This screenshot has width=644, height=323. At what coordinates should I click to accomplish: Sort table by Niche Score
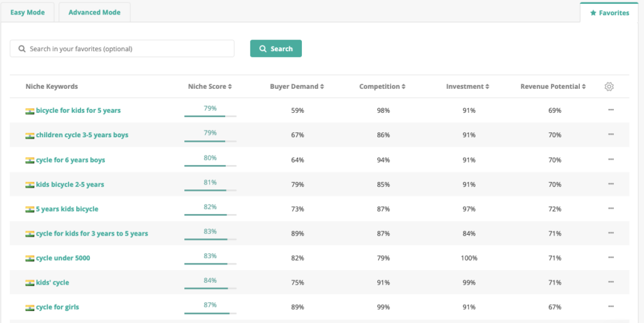pyautogui.click(x=210, y=87)
